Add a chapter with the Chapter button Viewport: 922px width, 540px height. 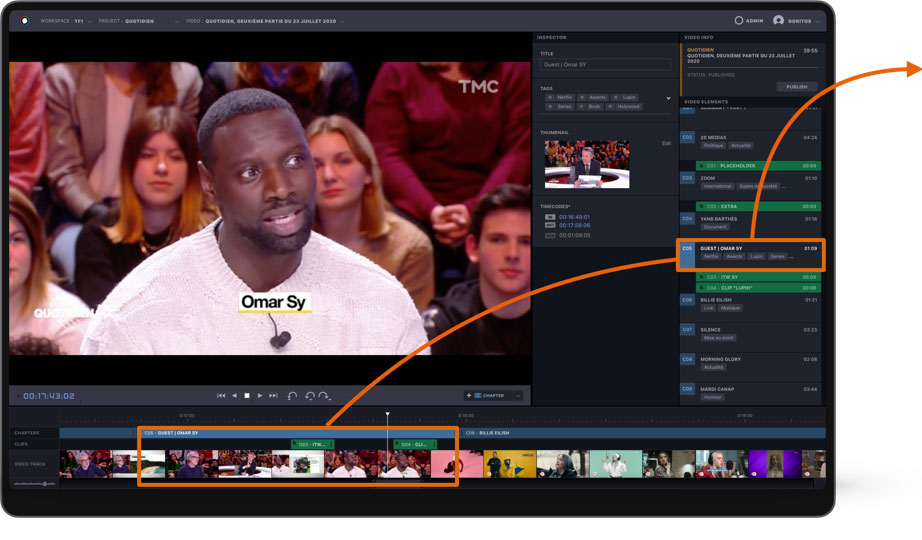click(x=488, y=396)
